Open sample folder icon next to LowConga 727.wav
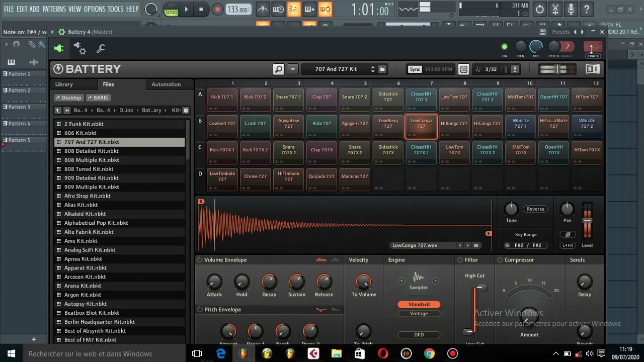The width and height of the screenshot is (644, 362). 476,245
